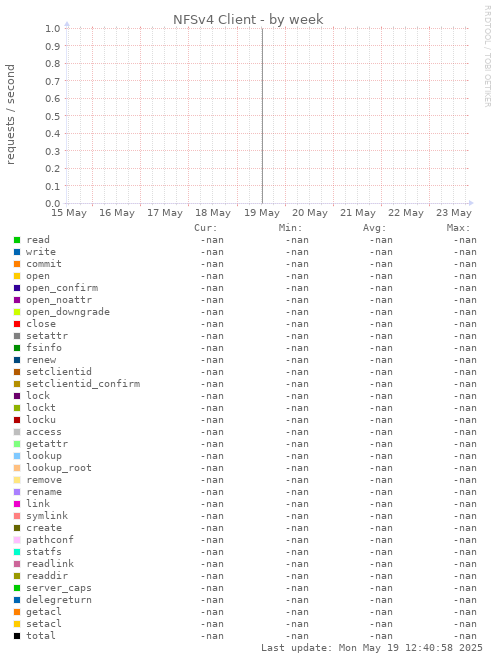Click the 21 May date label on axis
Viewport: 497px width, 660px height.
358,213
